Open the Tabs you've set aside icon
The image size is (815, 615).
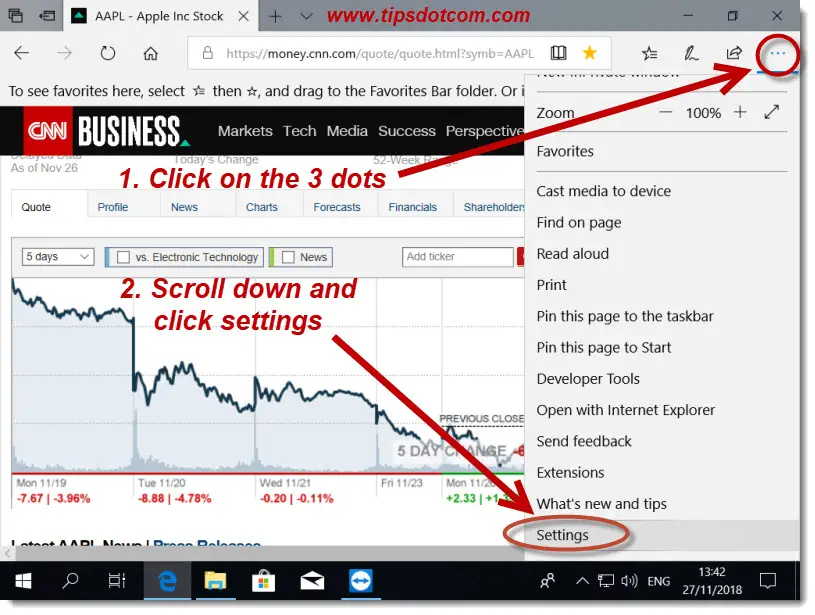16,16
